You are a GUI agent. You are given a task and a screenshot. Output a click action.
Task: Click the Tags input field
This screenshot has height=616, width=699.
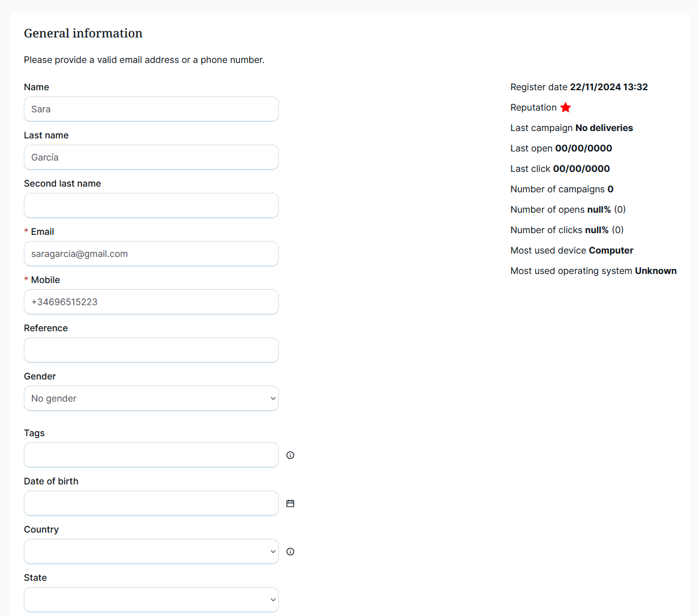point(151,455)
